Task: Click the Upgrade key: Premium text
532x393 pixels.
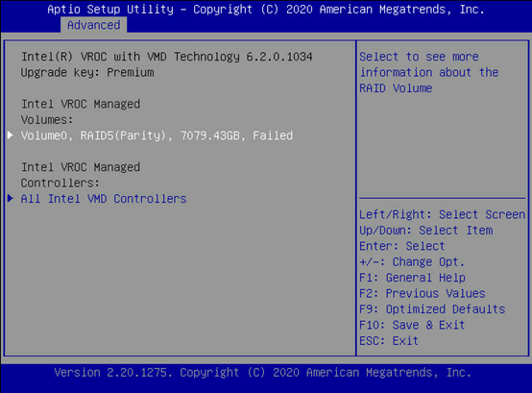Action: tap(87, 73)
